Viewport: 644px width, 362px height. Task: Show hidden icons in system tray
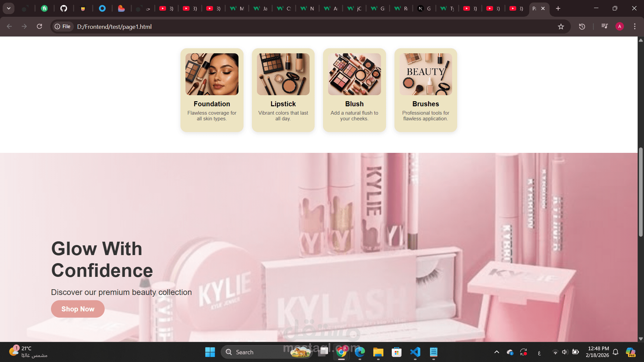(x=497, y=352)
